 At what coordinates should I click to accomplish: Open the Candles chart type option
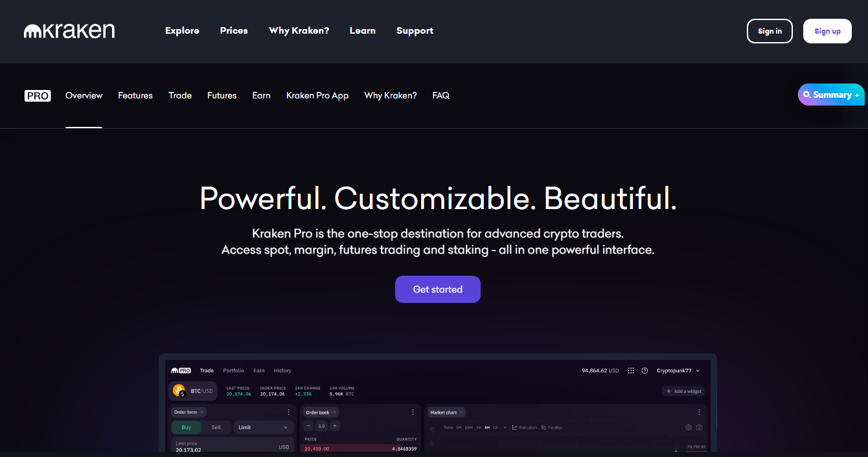(x=552, y=427)
